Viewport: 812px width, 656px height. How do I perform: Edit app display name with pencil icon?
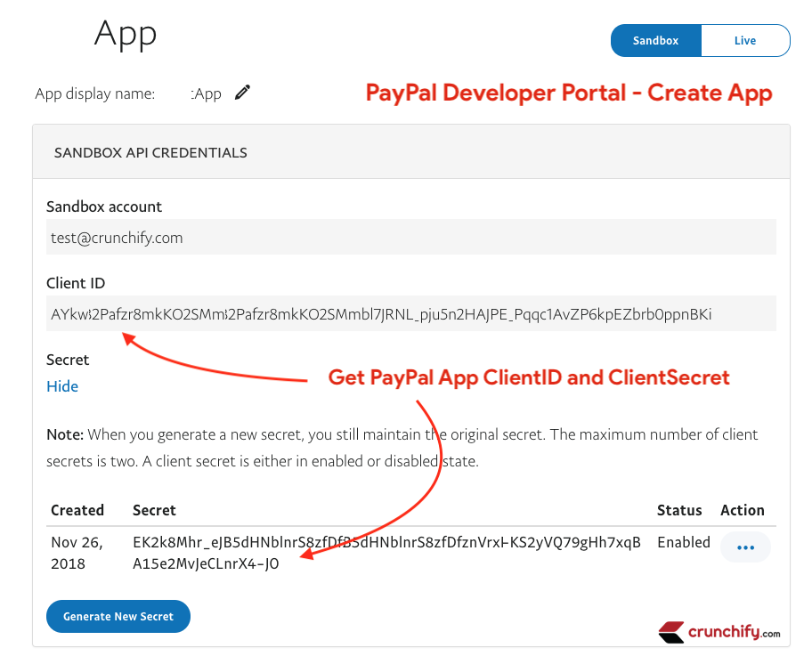(x=243, y=92)
